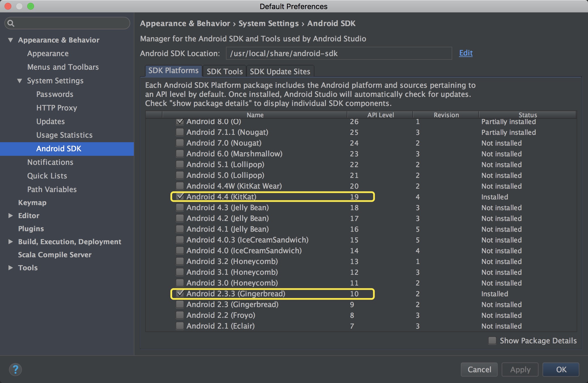
Task: Open Notifications settings
Action: pyautogui.click(x=50, y=162)
